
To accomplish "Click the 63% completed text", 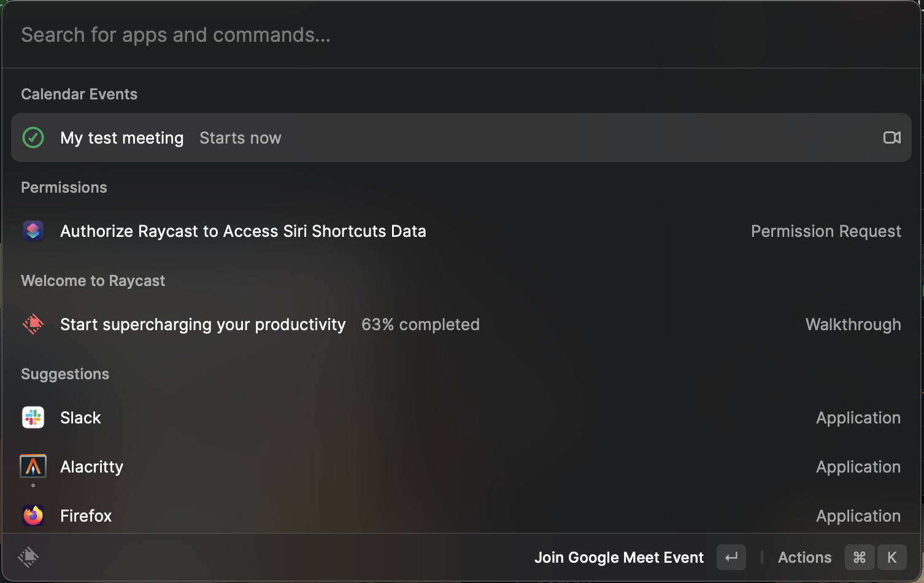I will pos(420,325).
